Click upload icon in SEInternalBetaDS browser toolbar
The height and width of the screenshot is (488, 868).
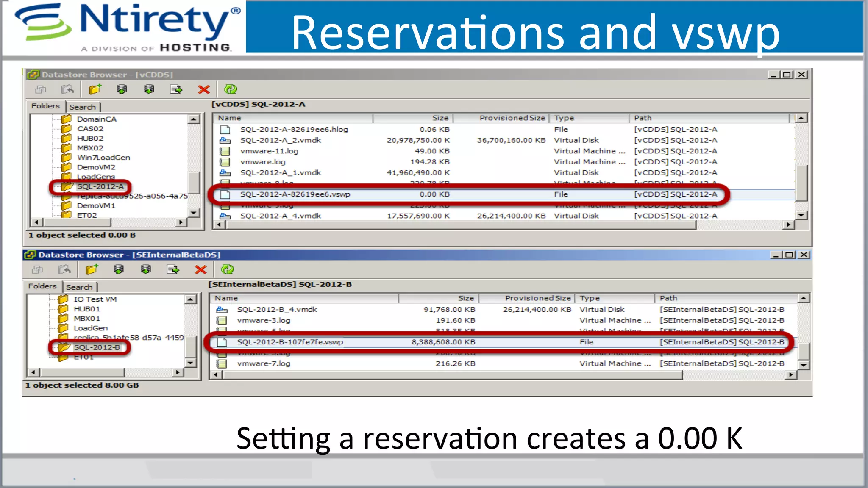[119, 269]
